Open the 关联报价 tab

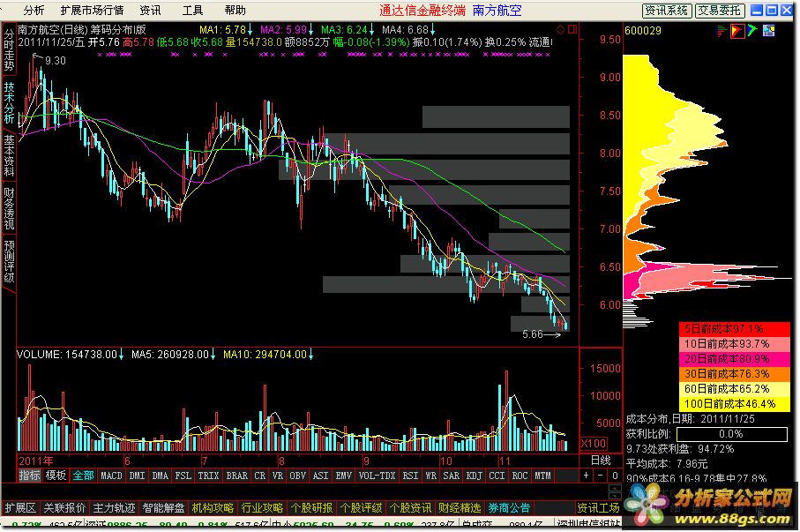[64, 508]
